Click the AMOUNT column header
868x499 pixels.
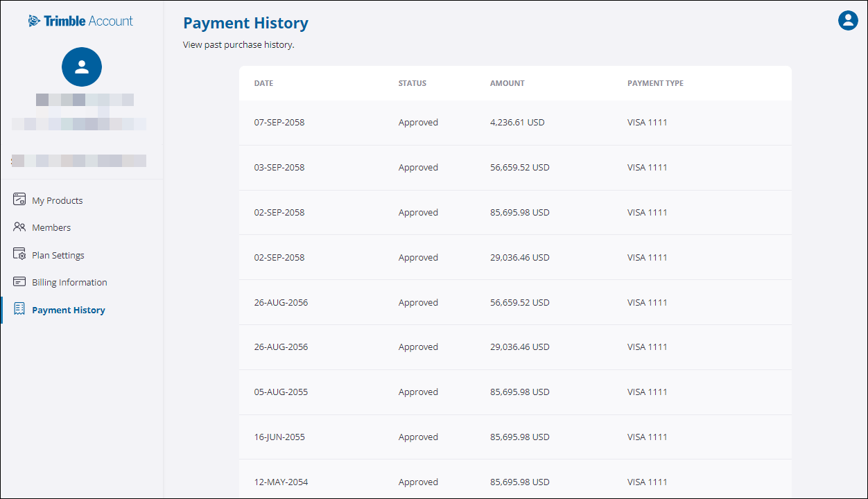tap(507, 83)
